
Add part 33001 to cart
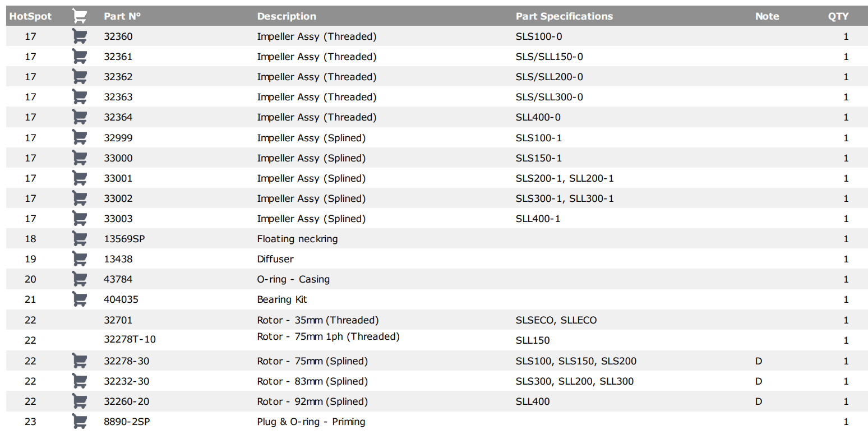click(x=80, y=178)
